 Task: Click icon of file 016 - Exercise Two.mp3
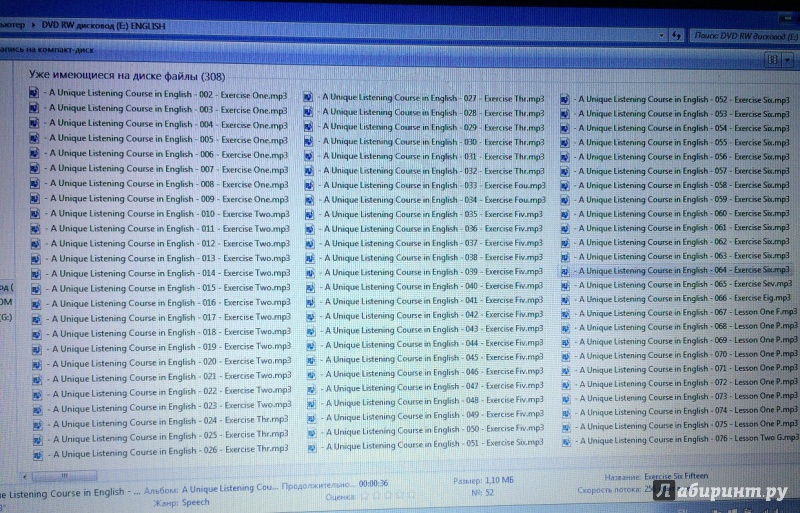36,304
